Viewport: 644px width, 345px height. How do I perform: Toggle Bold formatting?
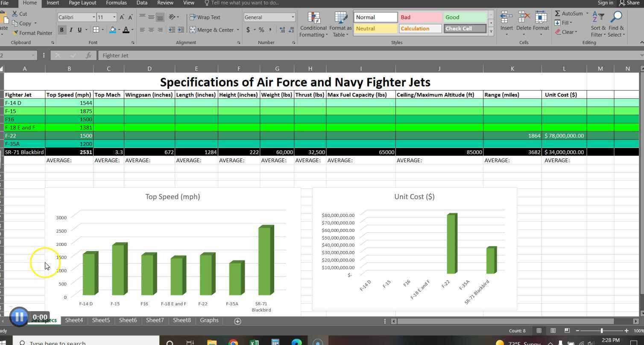[x=62, y=30]
